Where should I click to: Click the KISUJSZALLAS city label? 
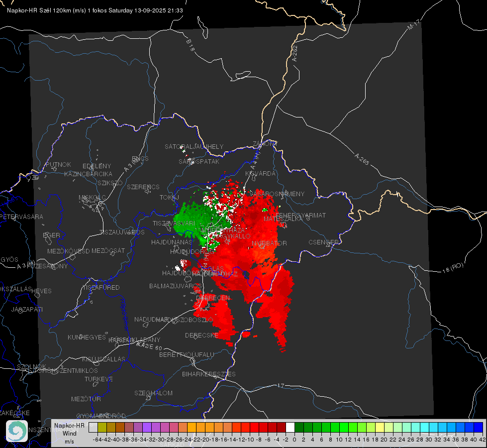(104, 359)
